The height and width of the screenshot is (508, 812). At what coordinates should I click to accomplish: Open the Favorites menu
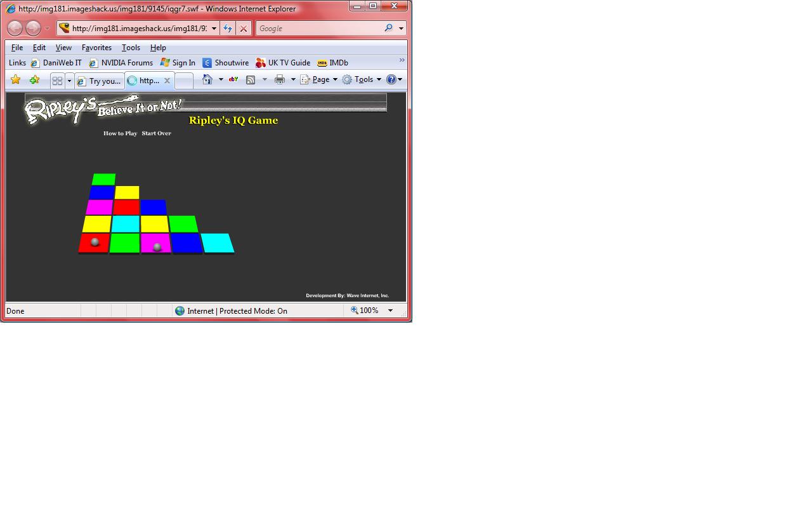[x=96, y=48]
